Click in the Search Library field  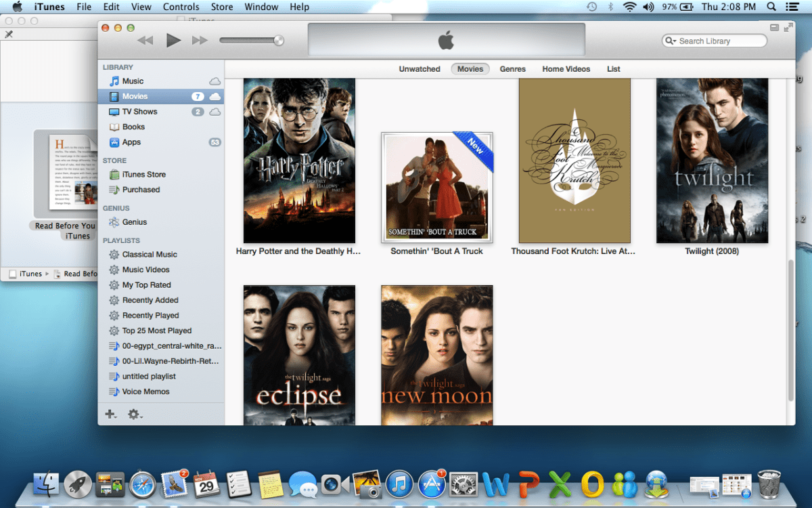pos(720,41)
